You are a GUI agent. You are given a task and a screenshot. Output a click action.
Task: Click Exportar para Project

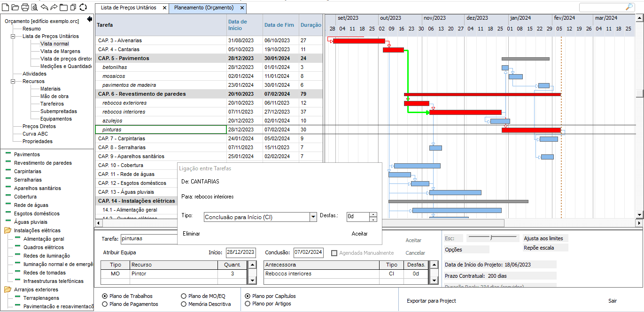click(431, 301)
